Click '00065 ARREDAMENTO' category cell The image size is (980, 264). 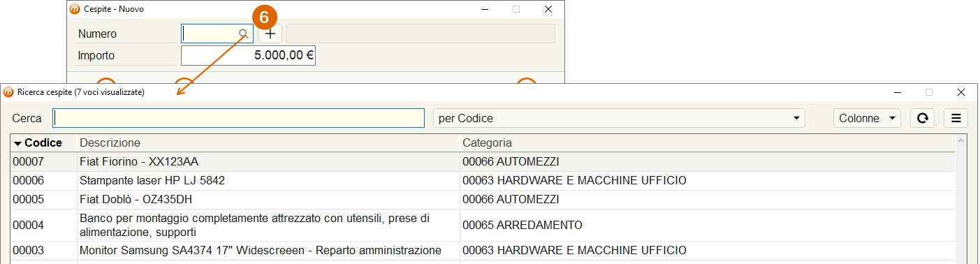(x=522, y=225)
